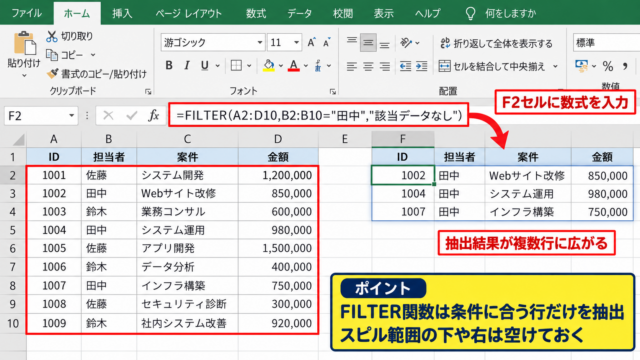
Task: Click Merge and Center (セルを結合して中央揃え)
Action: [x=492, y=66]
